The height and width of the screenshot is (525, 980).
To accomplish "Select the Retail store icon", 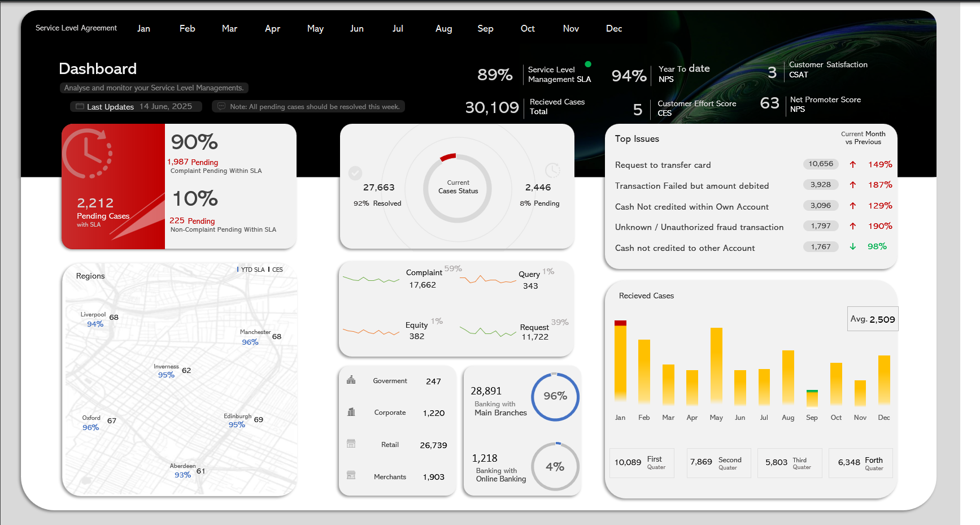I will point(351,444).
